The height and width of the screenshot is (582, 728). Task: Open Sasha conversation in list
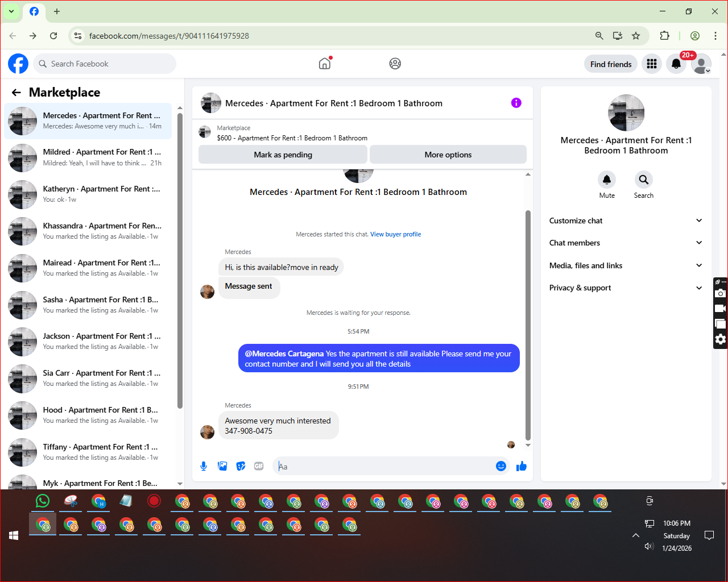[88, 305]
